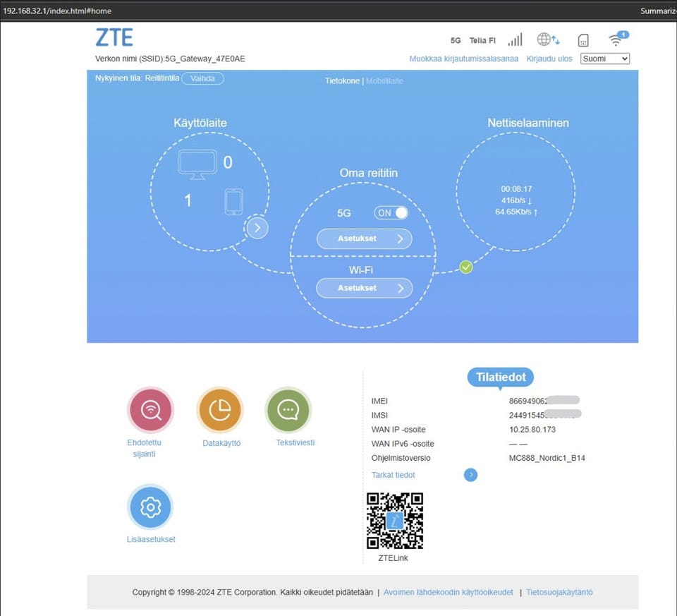Click the SIM card status icon
This screenshot has height=616, width=677.
pyautogui.click(x=583, y=40)
